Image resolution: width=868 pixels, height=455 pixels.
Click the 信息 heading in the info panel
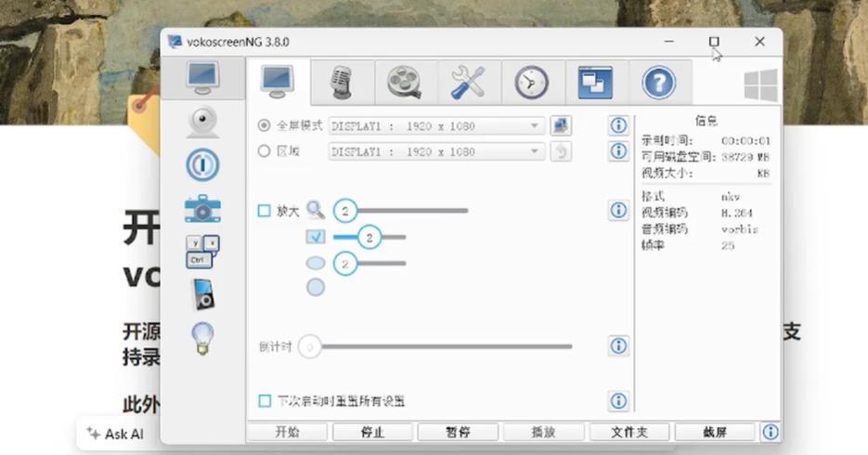point(706,121)
